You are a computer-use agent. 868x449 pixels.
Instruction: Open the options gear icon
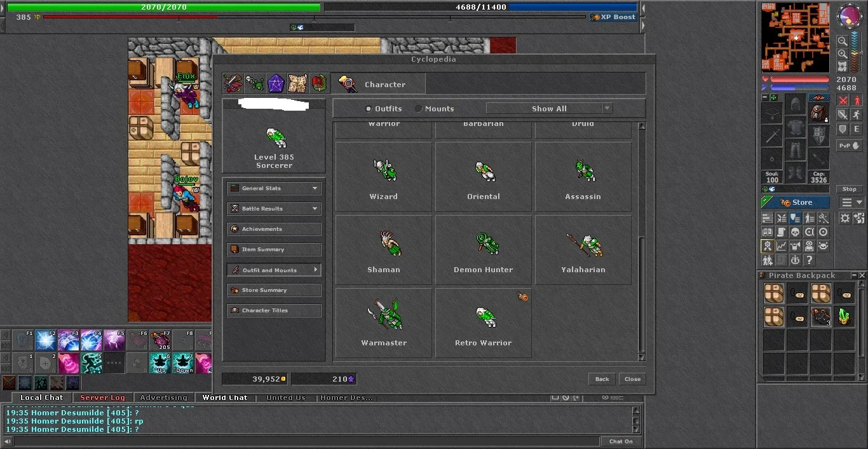(x=845, y=218)
